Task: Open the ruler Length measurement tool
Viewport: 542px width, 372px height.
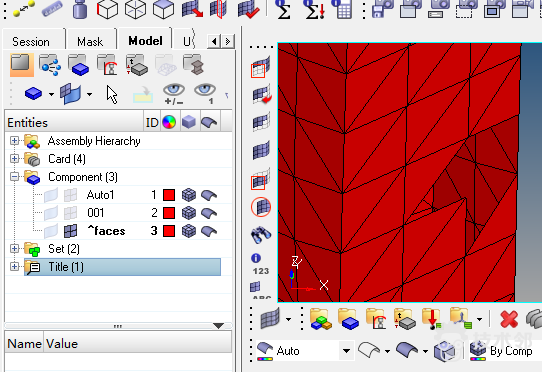Action: coord(52,9)
